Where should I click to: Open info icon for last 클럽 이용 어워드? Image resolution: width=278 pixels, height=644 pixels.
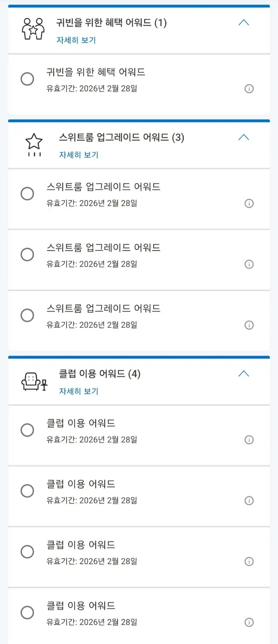point(249,623)
